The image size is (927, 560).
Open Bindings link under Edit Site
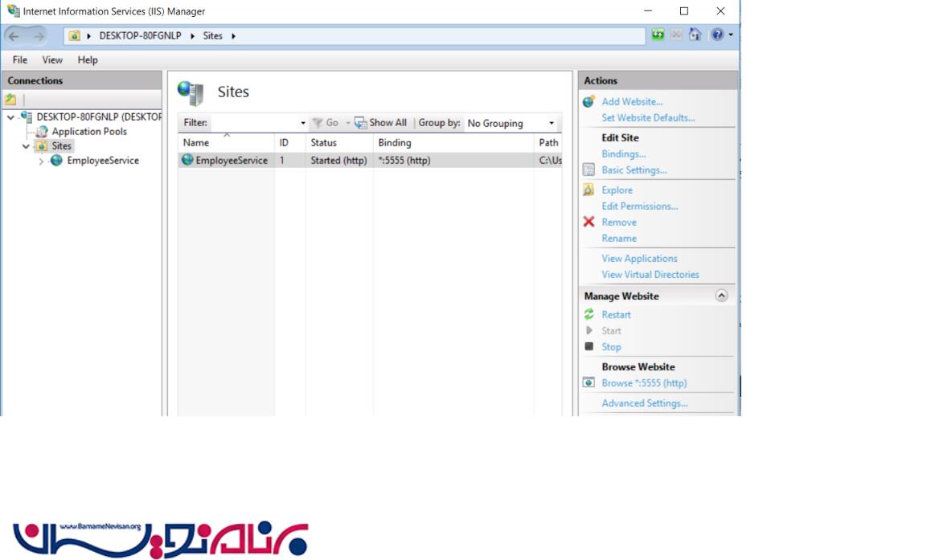click(x=624, y=154)
